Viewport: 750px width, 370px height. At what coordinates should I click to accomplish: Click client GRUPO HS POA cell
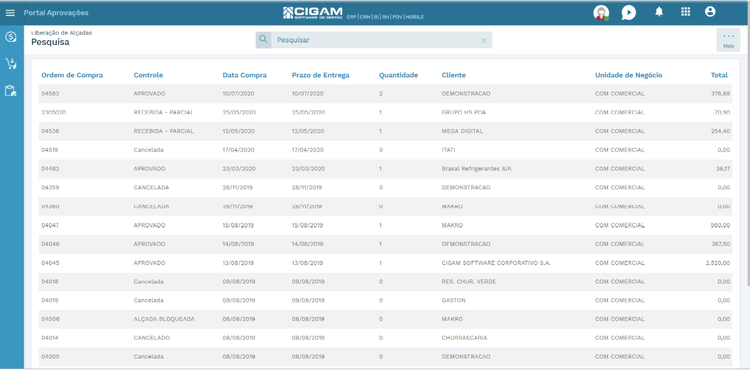click(x=463, y=112)
